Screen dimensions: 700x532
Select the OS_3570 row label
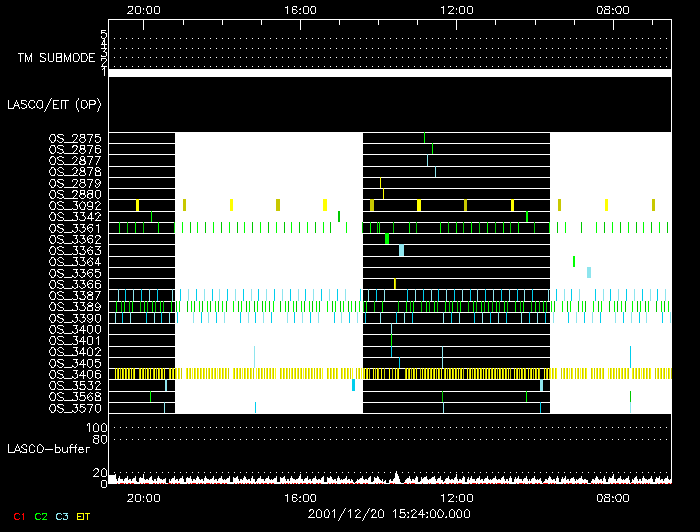[x=75, y=408]
